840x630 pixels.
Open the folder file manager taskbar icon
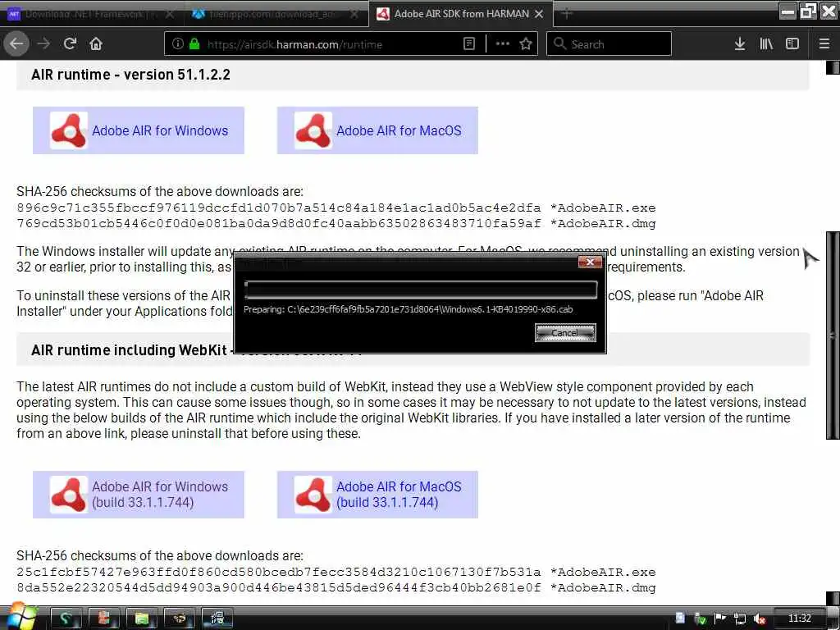click(x=141, y=619)
